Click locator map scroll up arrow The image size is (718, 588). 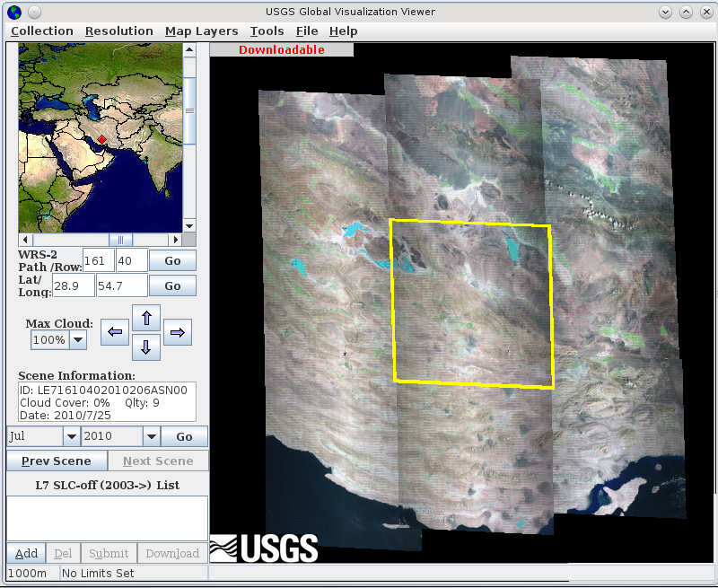tap(189, 49)
